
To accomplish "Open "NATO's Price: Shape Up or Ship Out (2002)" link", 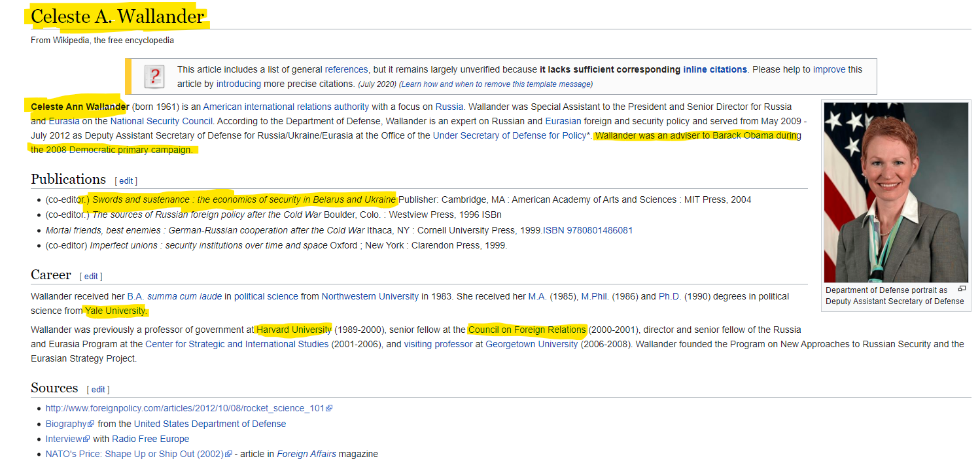I will (135, 454).
